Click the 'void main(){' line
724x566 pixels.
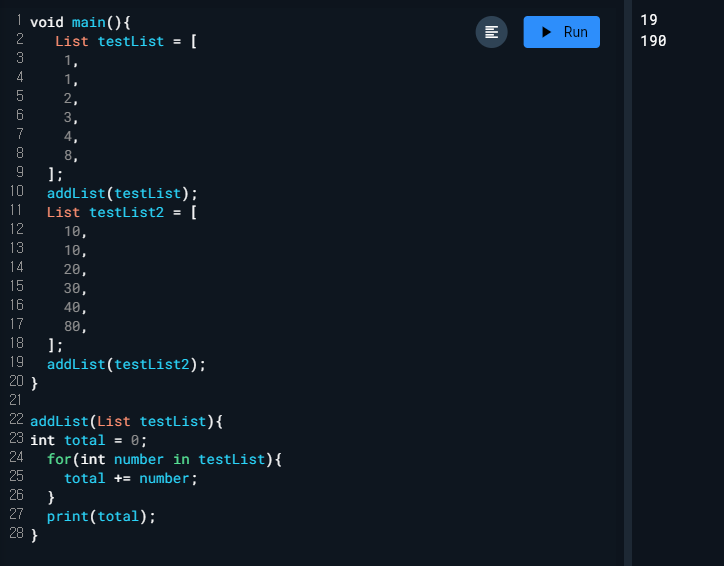point(80,22)
